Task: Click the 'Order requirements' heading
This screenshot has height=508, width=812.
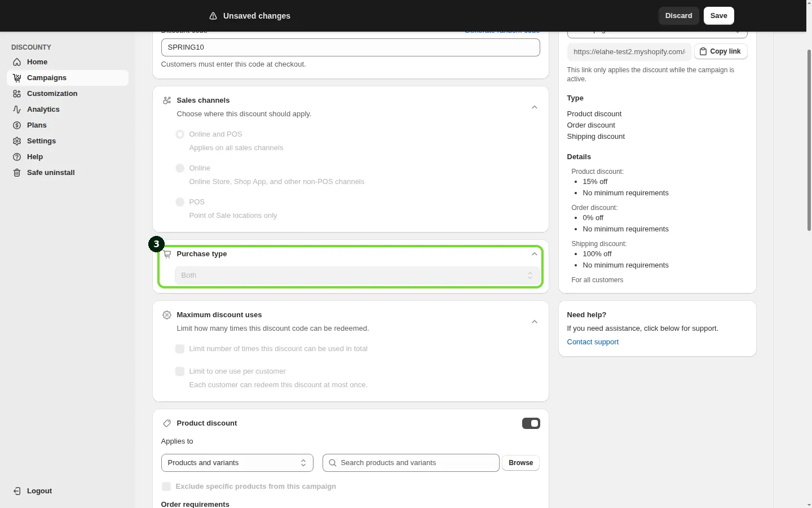Action: click(195, 504)
